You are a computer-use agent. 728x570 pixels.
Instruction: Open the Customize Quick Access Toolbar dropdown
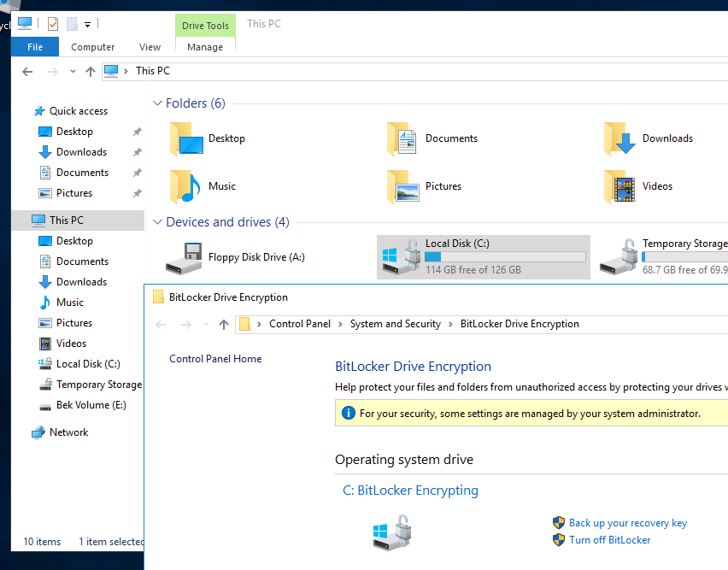point(87,25)
